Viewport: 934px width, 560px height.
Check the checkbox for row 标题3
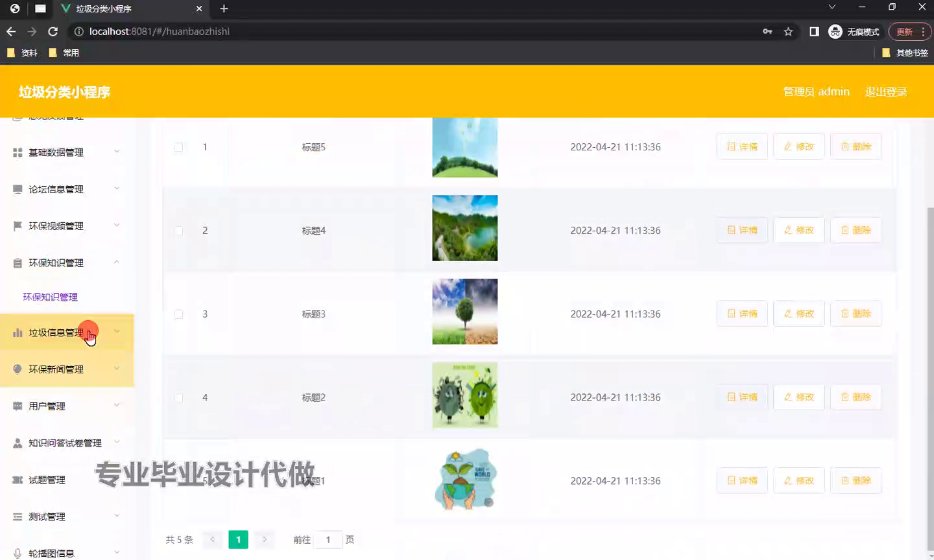click(x=178, y=314)
